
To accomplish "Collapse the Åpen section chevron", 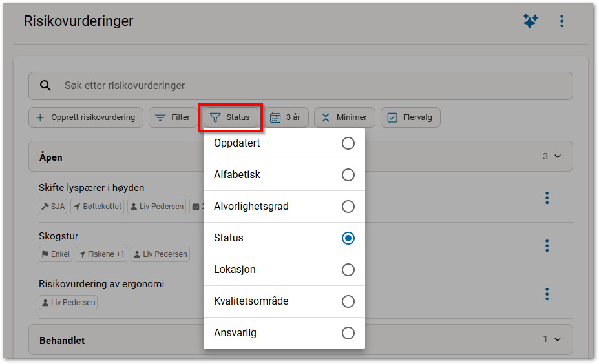I will coord(558,156).
